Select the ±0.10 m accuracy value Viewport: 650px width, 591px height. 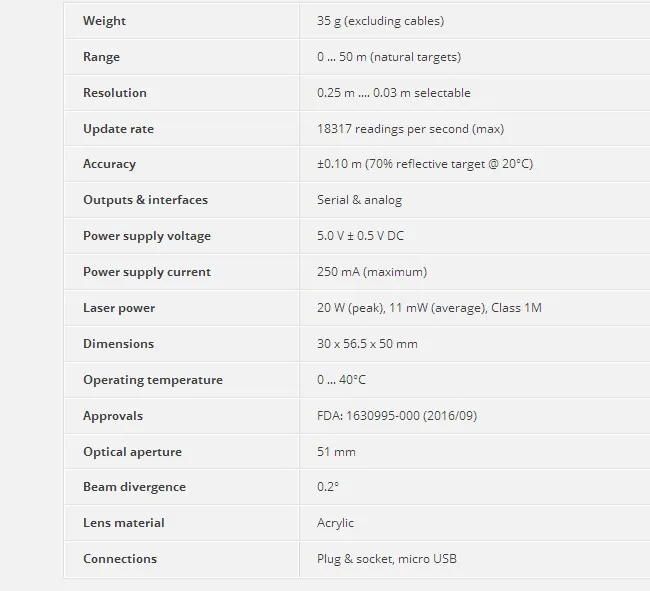[x=425, y=164]
